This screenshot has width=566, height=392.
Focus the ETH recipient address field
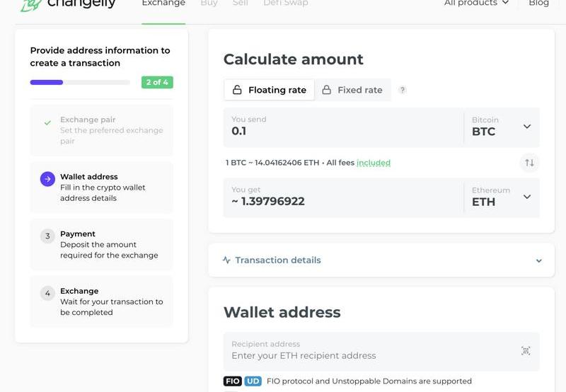381,351
